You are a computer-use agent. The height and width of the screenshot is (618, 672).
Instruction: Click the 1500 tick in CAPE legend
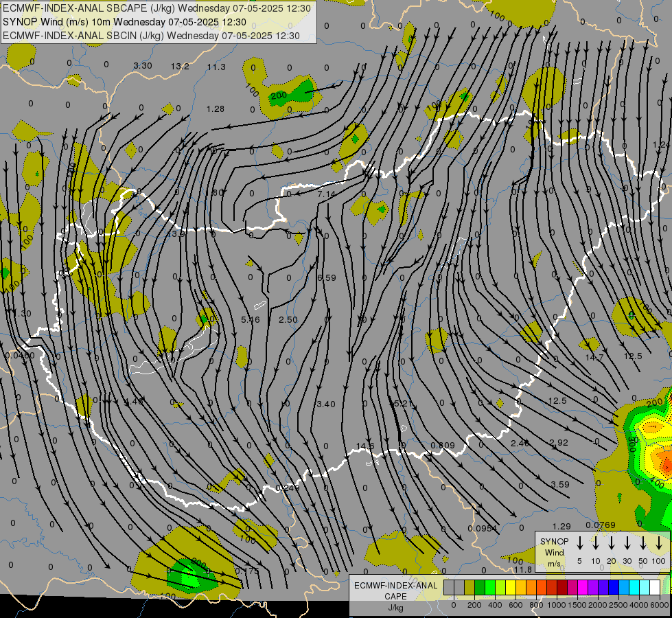pos(577,605)
